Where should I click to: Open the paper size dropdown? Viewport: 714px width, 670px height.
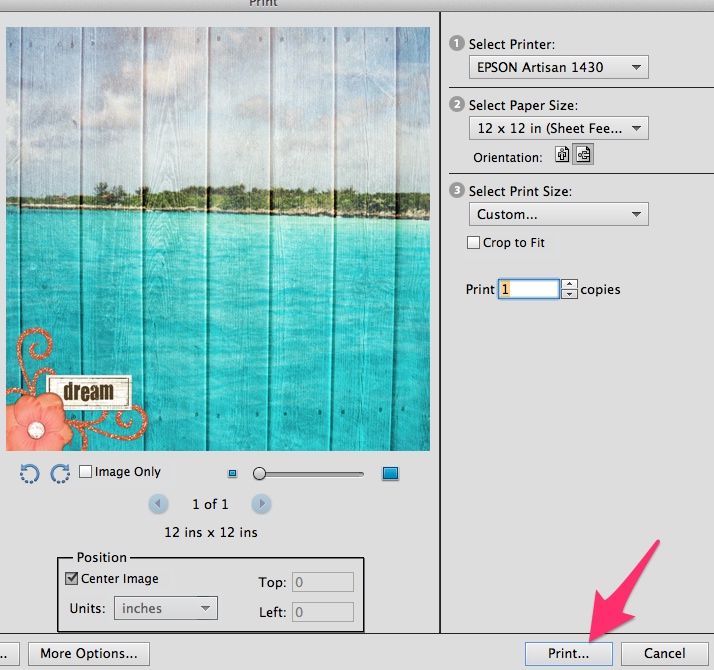pos(558,128)
